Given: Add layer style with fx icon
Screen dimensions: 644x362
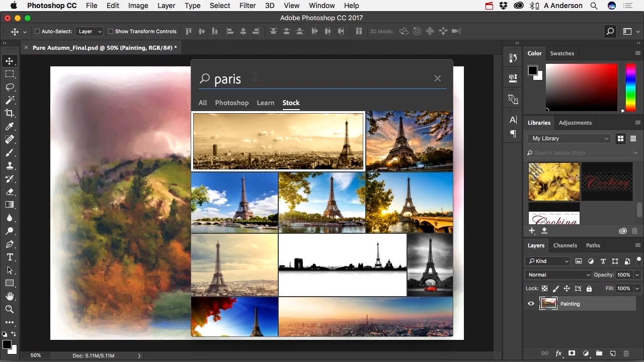Looking at the screenshot, I should (558, 353).
